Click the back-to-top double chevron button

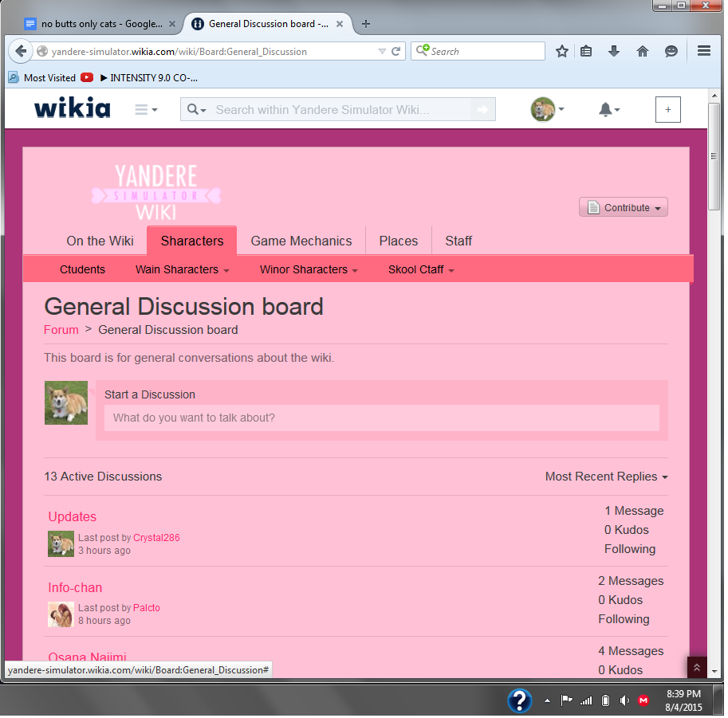click(696, 668)
